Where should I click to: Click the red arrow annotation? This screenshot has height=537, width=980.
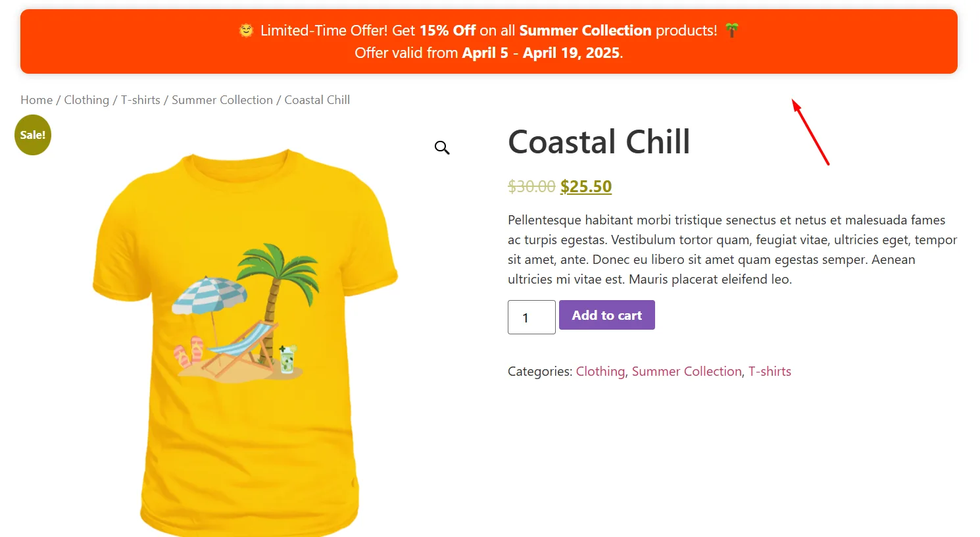(x=810, y=132)
